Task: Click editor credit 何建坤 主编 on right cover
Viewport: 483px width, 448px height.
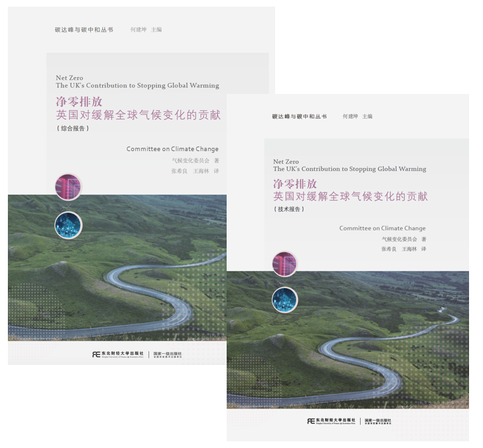Action: 358,116
